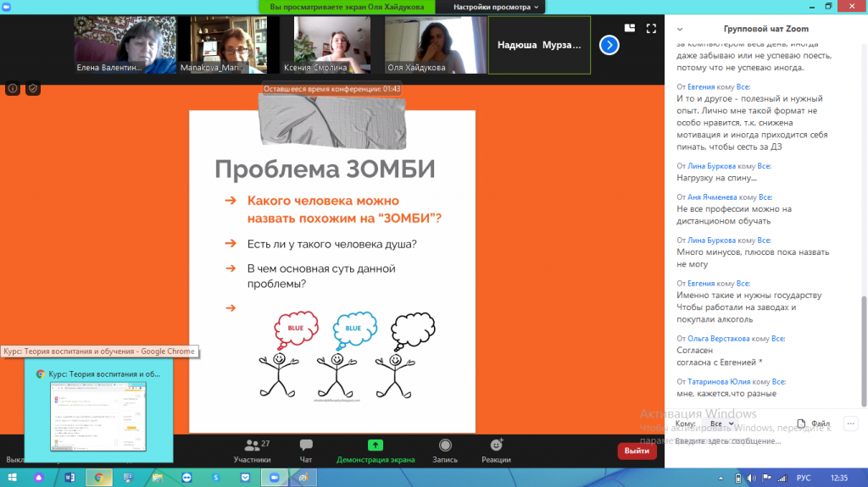This screenshot has width=868, height=487.
Task: Open Google Chrome from the Windows taskbar
Action: 98,478
